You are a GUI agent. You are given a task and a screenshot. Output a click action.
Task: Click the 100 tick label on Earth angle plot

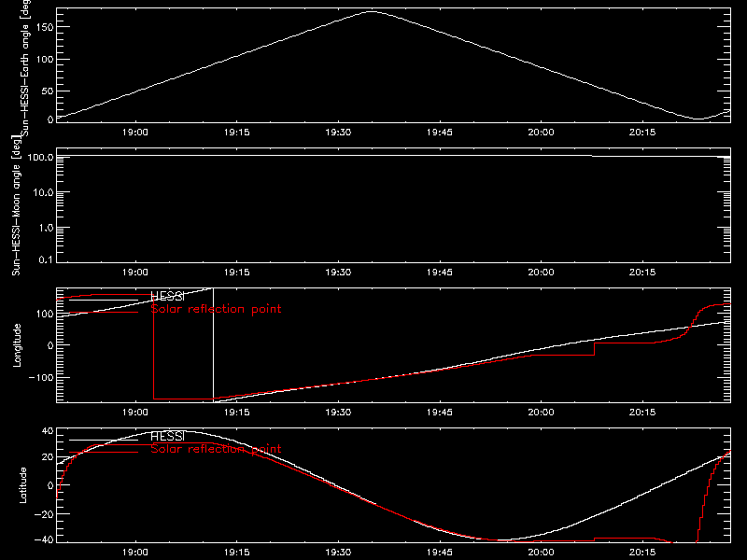(x=45, y=60)
